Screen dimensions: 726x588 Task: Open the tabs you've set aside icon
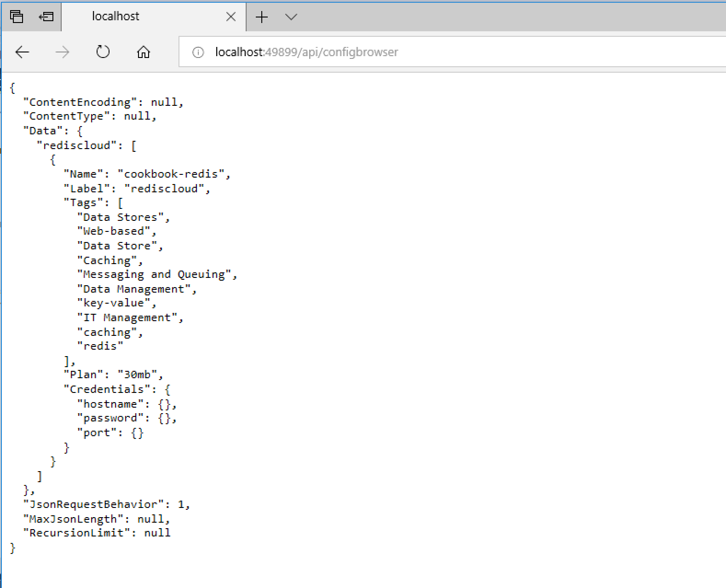17,17
